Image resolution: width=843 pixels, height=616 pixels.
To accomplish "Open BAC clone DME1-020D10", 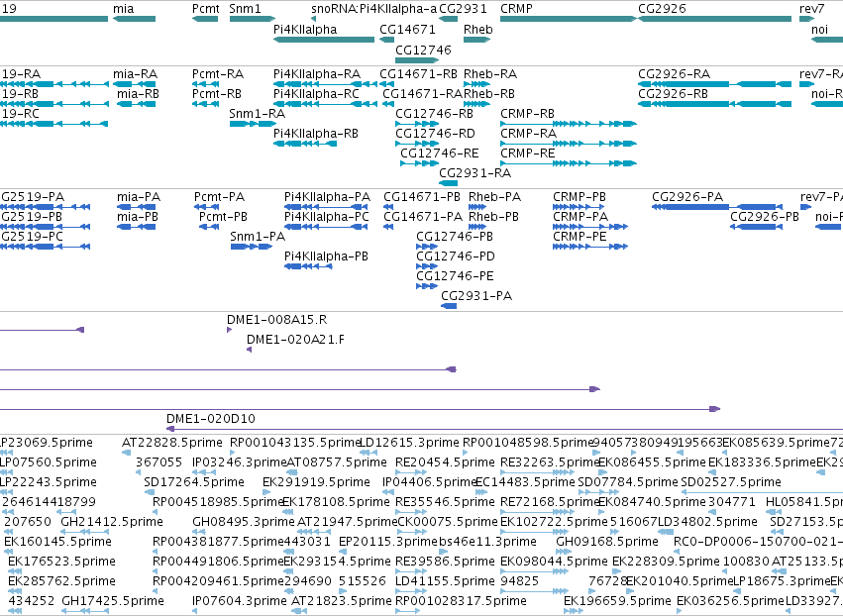I will [505, 429].
